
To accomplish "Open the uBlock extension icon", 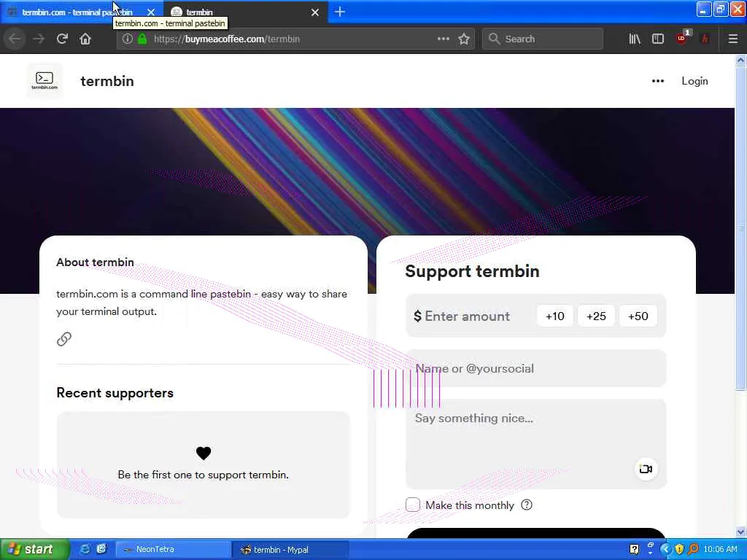I will click(682, 38).
